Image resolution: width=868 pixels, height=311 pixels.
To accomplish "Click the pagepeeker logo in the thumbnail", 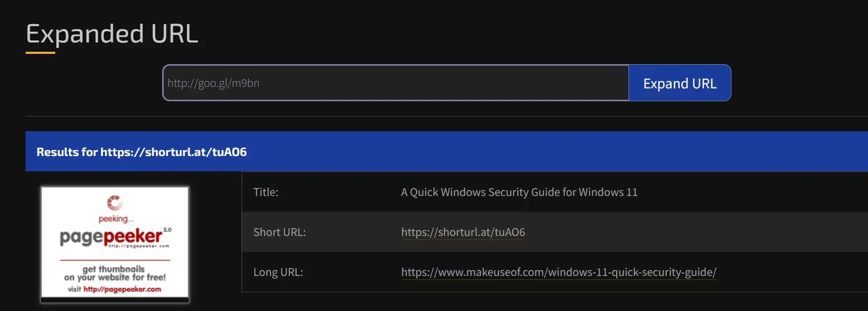I will [x=111, y=237].
